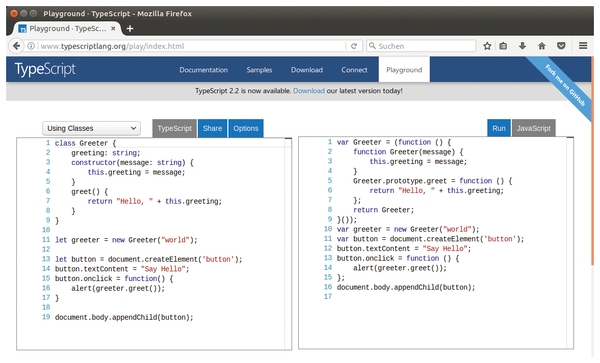600x363 pixels.
Task: Click 'return Greeter;' line in JavaScript pane
Action: 383,210
